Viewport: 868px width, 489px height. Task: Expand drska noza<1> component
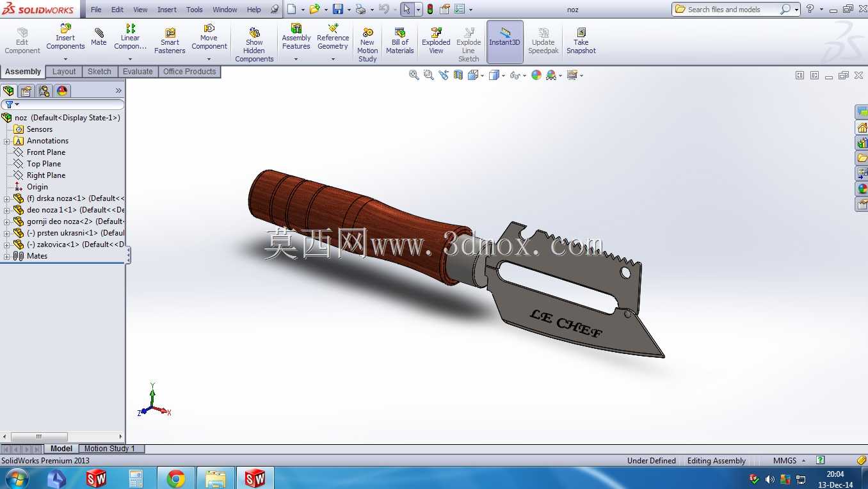[6, 198]
